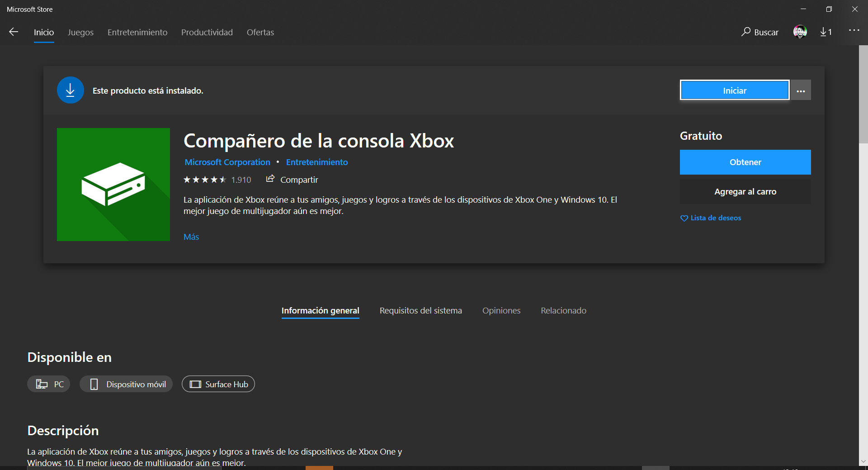This screenshot has width=868, height=470.
Task: Click the download installed indicator icon
Action: [x=70, y=90]
